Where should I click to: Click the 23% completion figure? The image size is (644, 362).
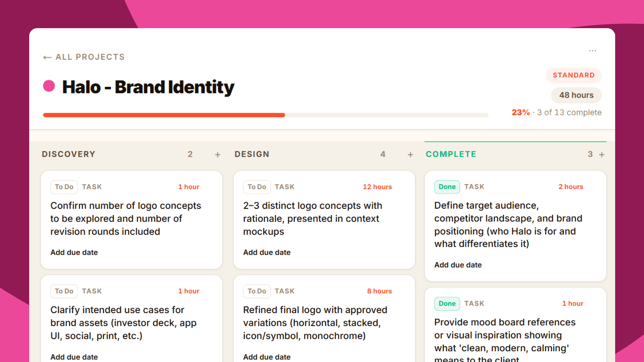pyautogui.click(x=521, y=113)
